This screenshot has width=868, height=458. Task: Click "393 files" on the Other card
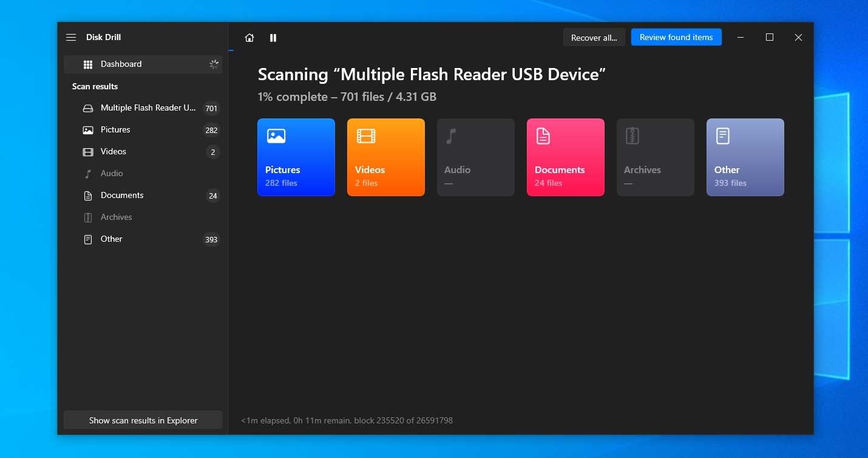coord(730,183)
